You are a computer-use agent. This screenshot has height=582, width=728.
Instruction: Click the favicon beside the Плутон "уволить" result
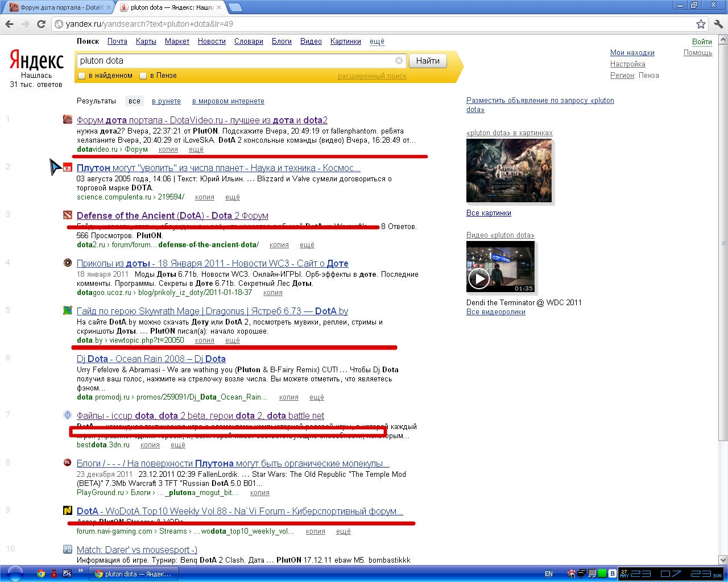[x=68, y=167]
